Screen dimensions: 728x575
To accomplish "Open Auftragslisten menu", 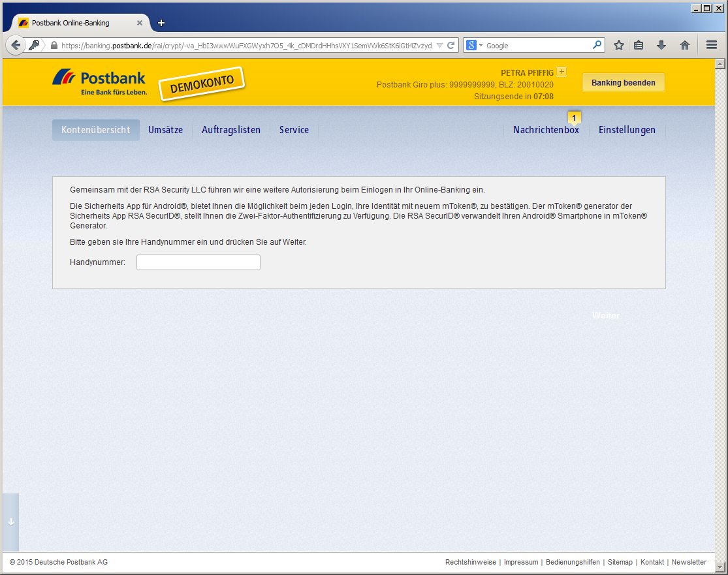I will pyautogui.click(x=230, y=130).
